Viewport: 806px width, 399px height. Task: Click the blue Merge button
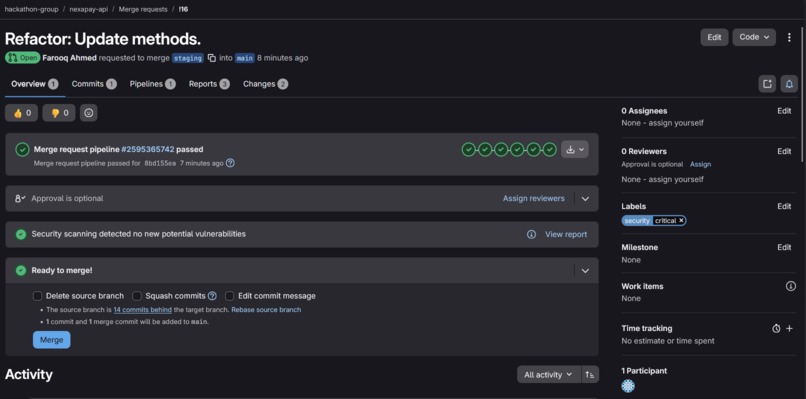point(51,340)
